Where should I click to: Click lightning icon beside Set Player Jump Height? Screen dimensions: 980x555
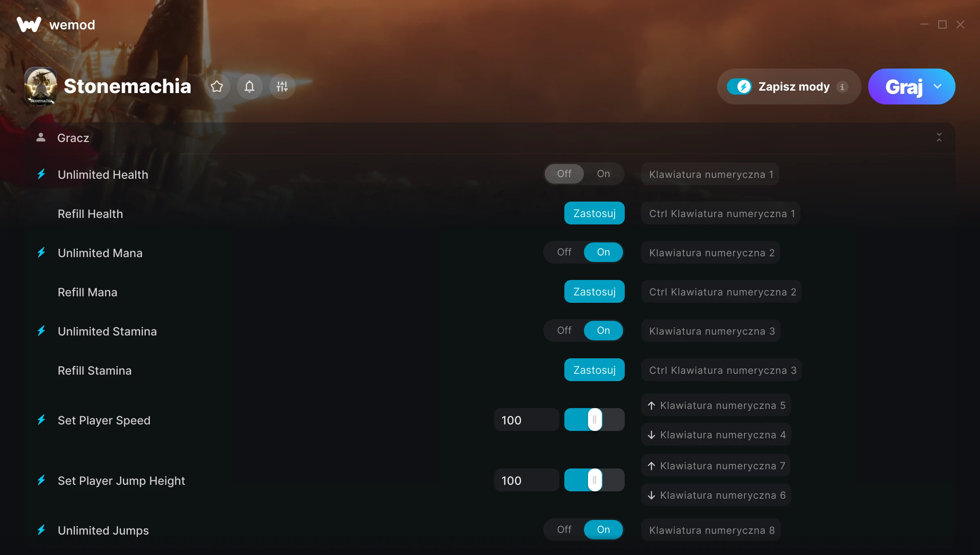(x=41, y=480)
